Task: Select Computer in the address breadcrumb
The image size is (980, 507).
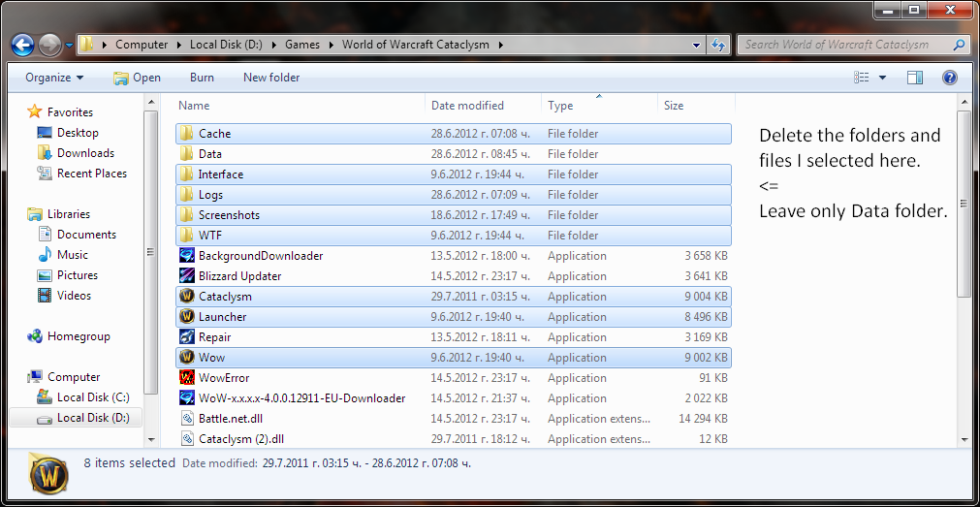Action: click(x=142, y=45)
